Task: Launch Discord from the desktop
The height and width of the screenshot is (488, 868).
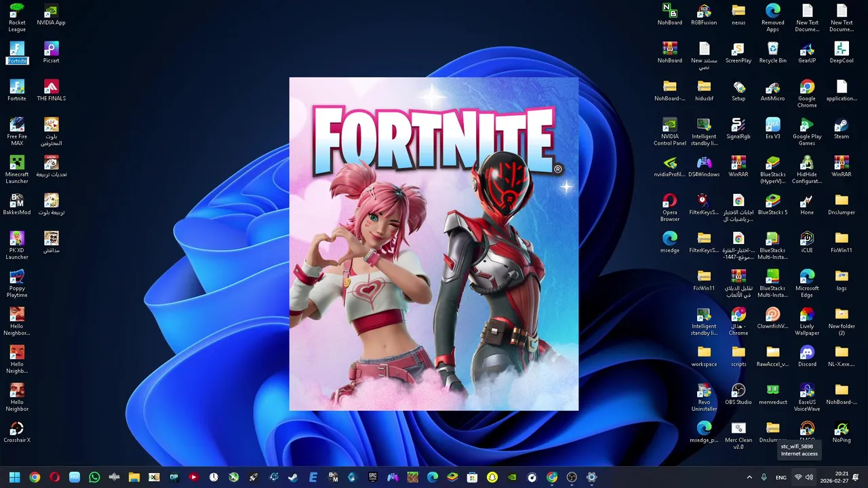Action: click(x=807, y=356)
